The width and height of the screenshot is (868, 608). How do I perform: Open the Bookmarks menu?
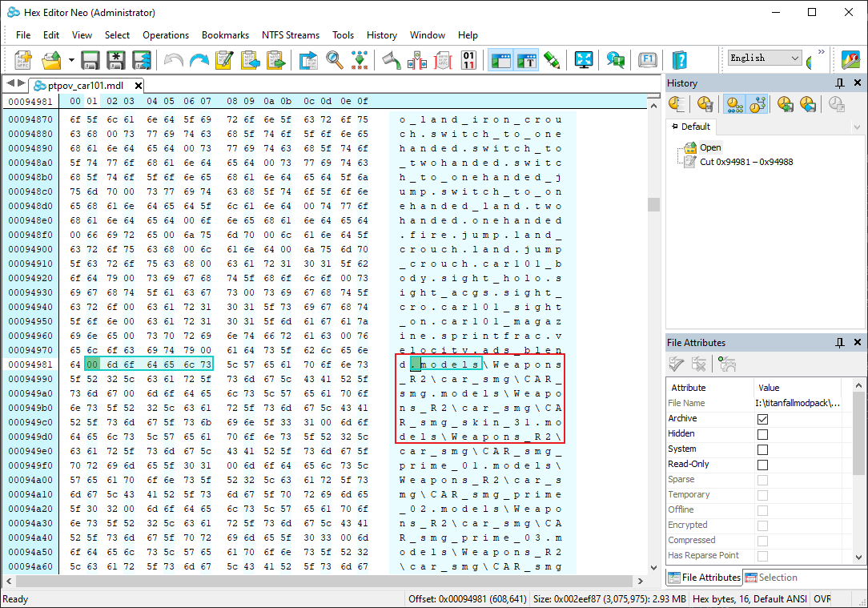(225, 35)
